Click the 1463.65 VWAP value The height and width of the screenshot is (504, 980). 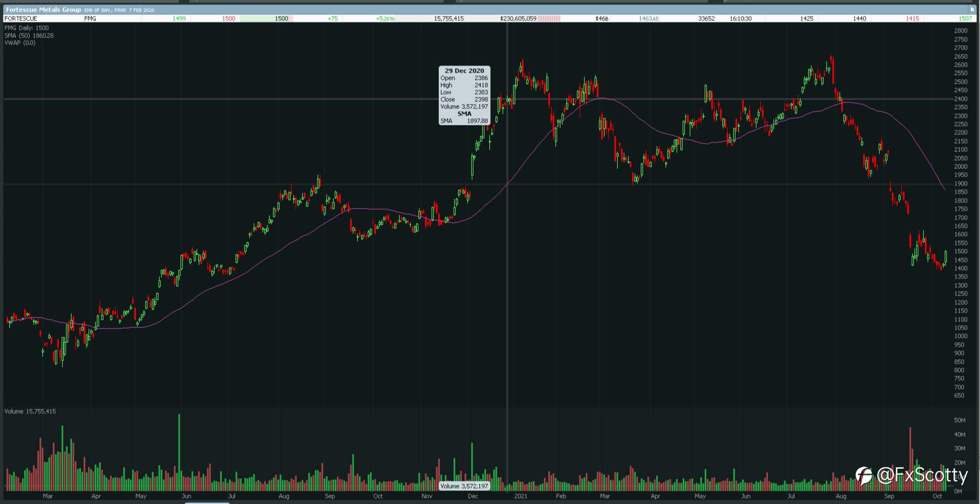649,19
